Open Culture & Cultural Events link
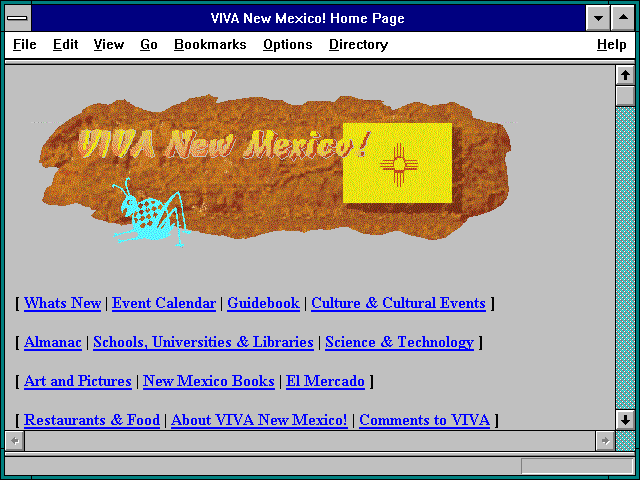640x480 pixels. tap(398, 303)
